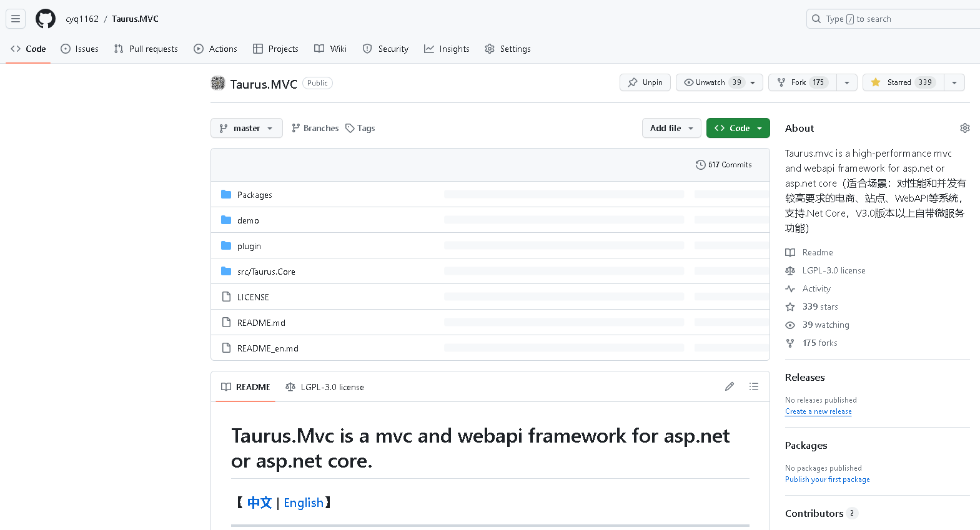Open the green Code clone dropdown
Screen dimensions: 980x530
(738, 128)
